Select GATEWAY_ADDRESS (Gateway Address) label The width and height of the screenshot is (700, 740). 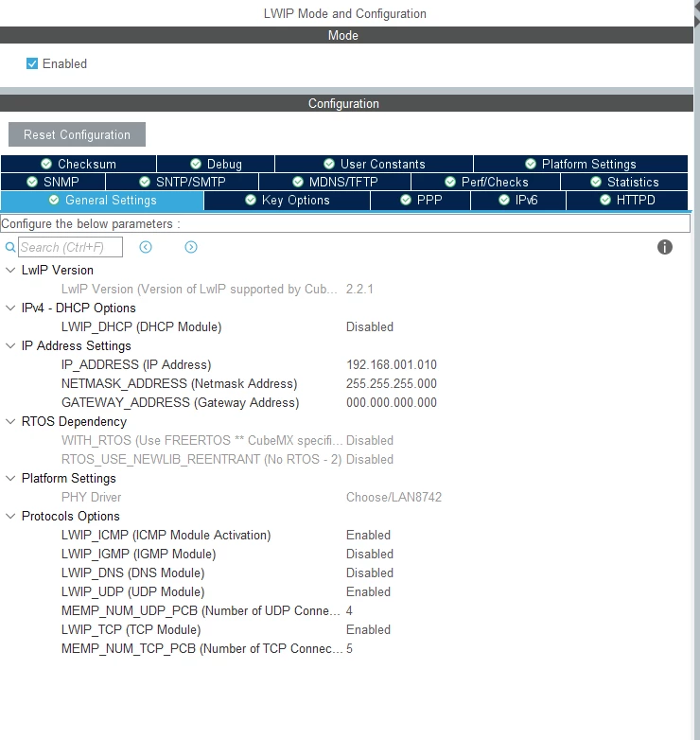click(180, 402)
